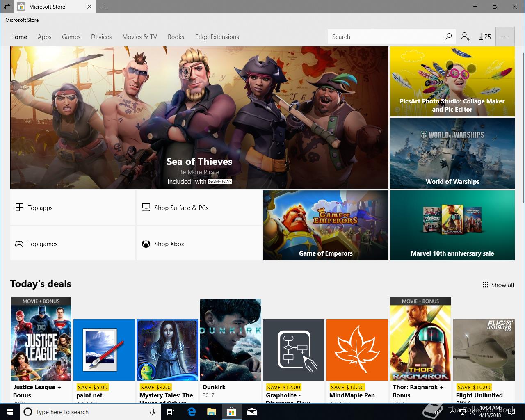525x420 pixels.
Task: Open the See more ellipsis menu
Action: pos(505,37)
